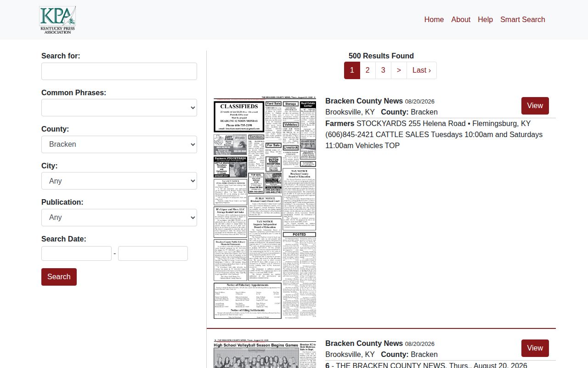View the Classifieds page notice
The width and height of the screenshot is (588, 368).
[x=535, y=106]
